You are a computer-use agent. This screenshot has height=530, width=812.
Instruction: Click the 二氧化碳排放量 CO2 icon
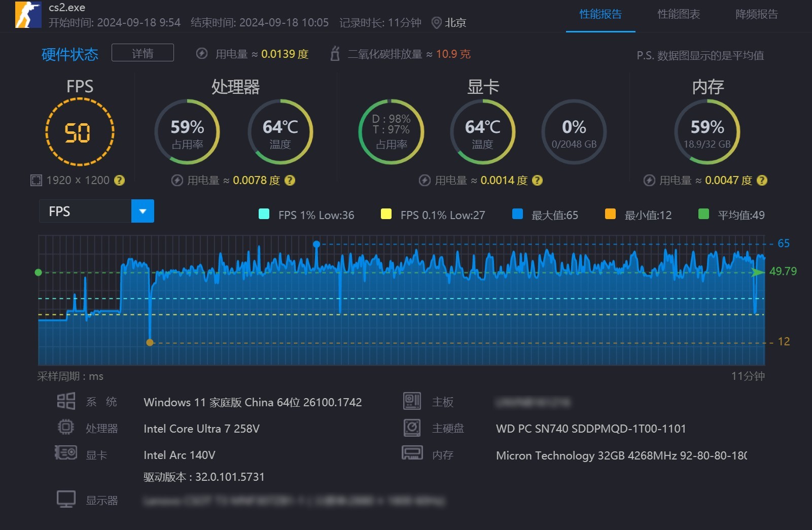335,54
